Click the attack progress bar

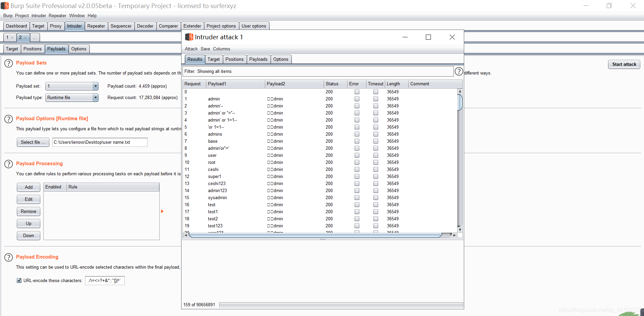point(341,305)
